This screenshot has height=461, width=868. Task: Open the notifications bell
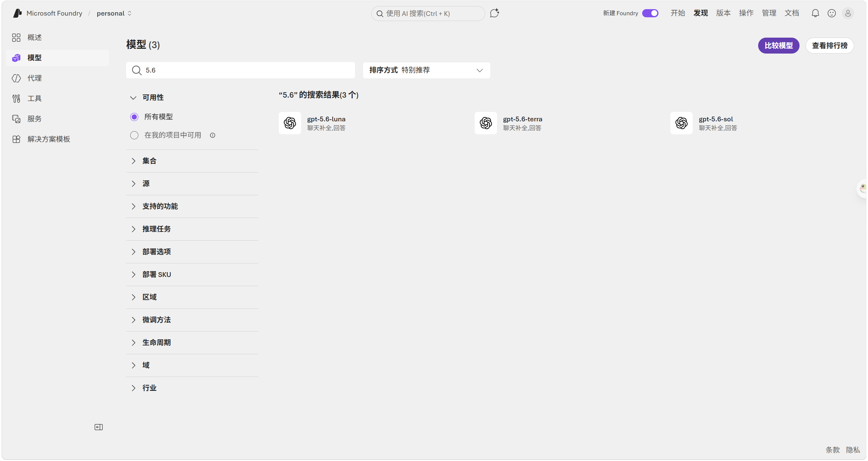pyautogui.click(x=815, y=13)
